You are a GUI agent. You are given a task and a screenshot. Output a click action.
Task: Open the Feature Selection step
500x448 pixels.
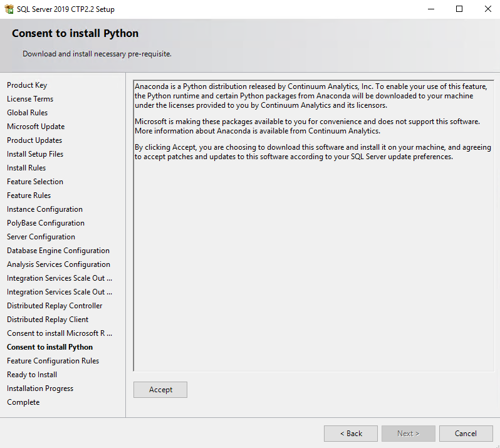pos(35,182)
